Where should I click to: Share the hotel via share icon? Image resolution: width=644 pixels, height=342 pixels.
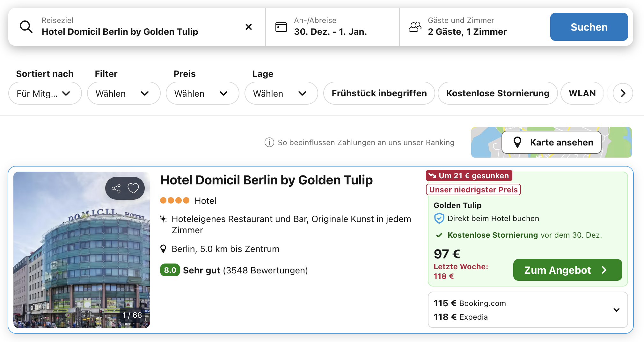(116, 188)
